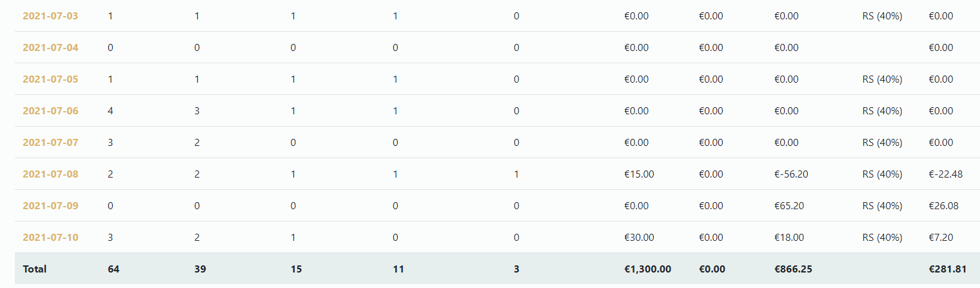Click the Total row label
980x288 pixels.
click(x=35, y=269)
